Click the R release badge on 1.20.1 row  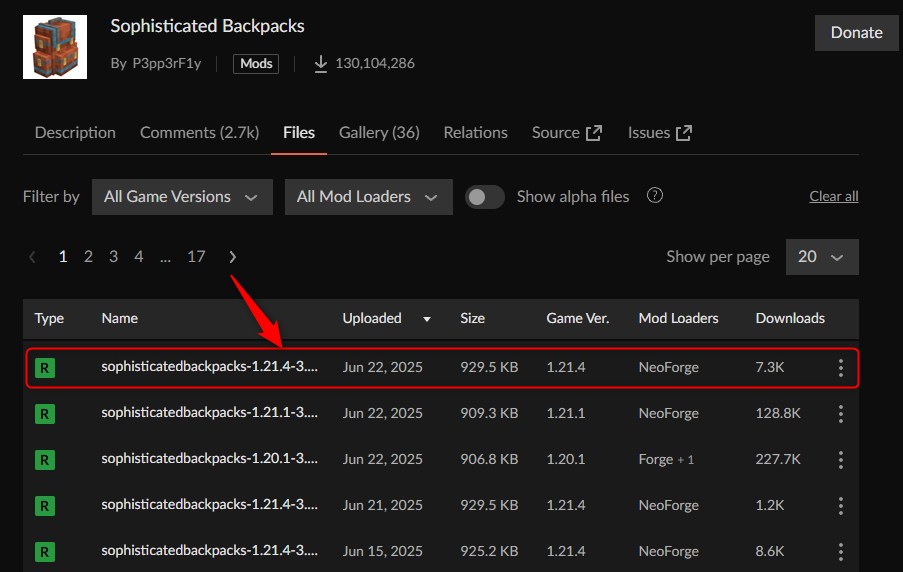pyautogui.click(x=45, y=460)
